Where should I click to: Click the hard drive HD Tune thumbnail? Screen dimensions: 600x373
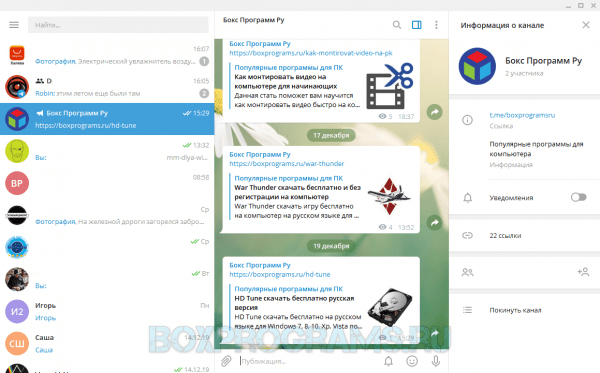coord(390,307)
